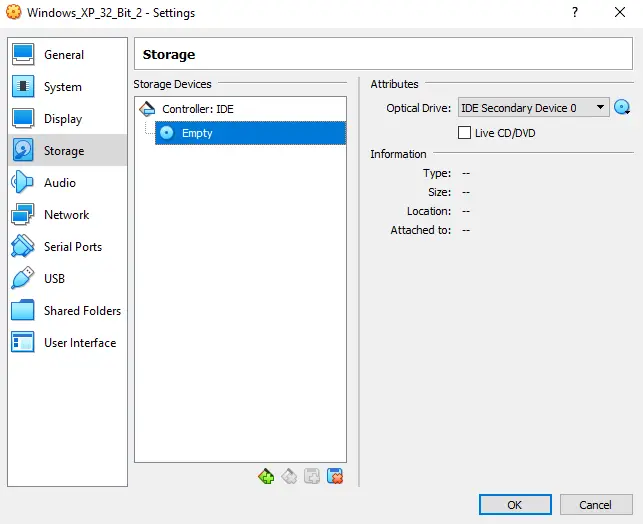Click the add attachment icon

click(312, 476)
